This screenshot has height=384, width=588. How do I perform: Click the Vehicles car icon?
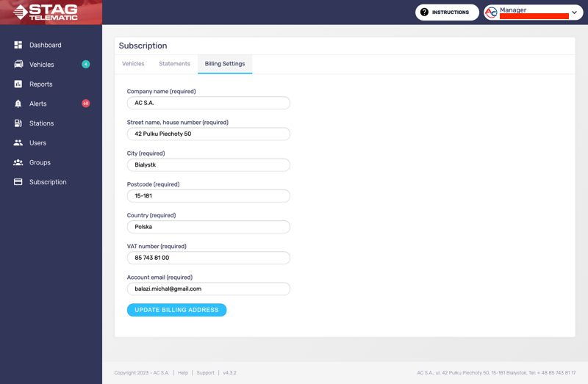pos(18,64)
